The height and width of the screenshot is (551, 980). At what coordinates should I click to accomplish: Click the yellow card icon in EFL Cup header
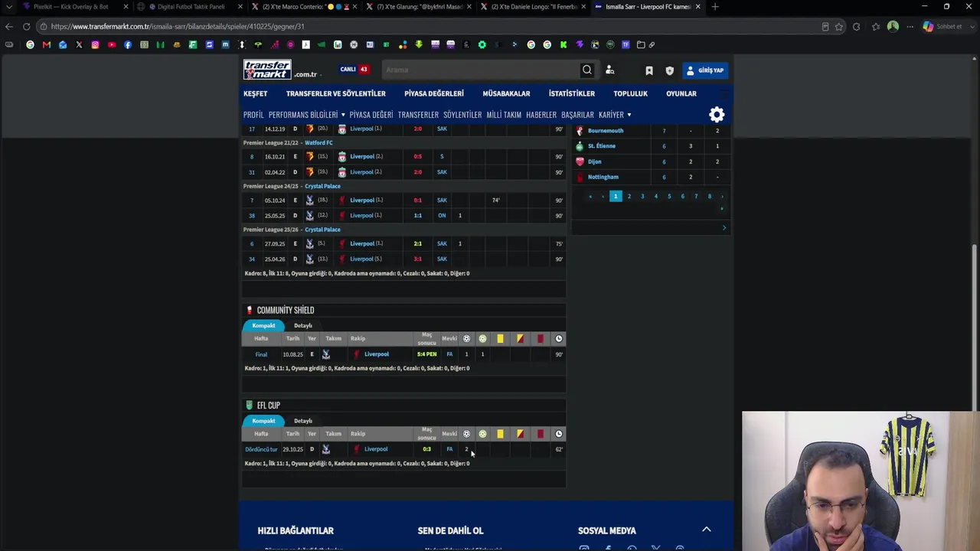pos(500,434)
